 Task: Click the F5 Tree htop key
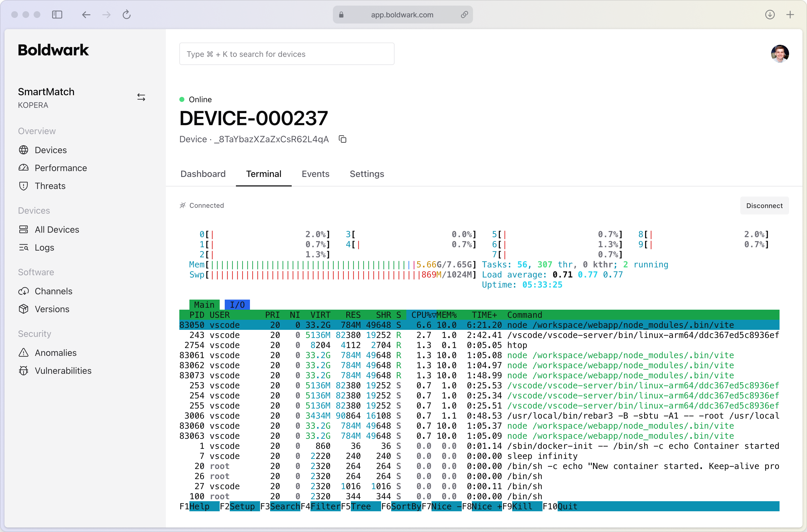point(361,507)
